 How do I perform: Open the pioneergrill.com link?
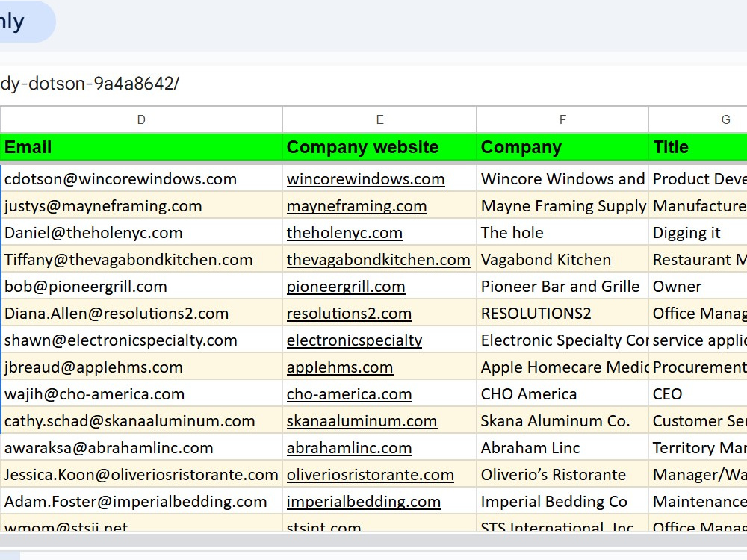[346, 287]
